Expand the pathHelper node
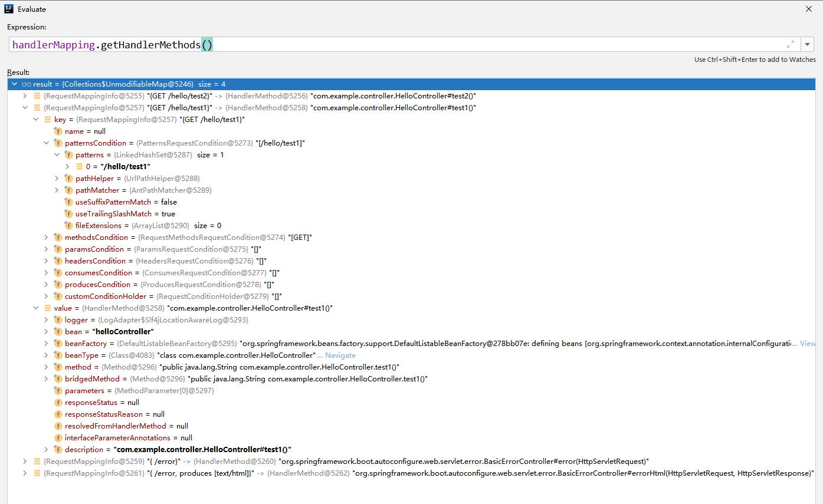 point(57,179)
